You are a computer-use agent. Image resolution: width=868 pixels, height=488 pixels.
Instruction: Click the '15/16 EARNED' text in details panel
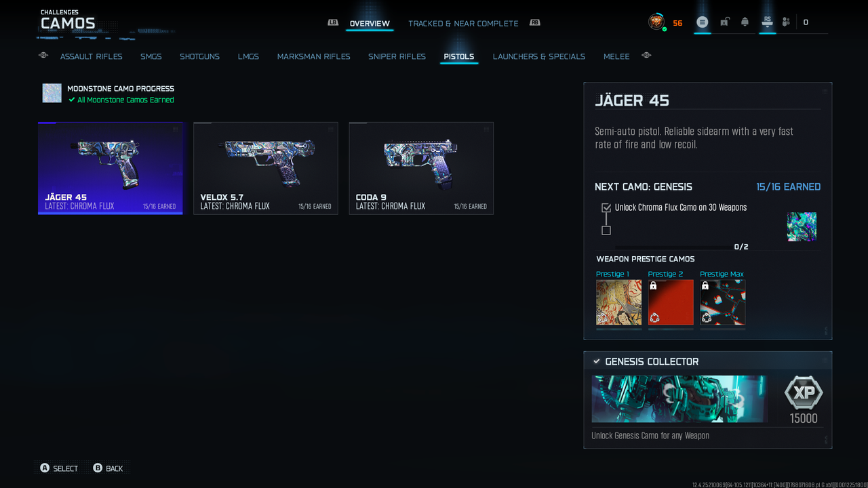[788, 187]
